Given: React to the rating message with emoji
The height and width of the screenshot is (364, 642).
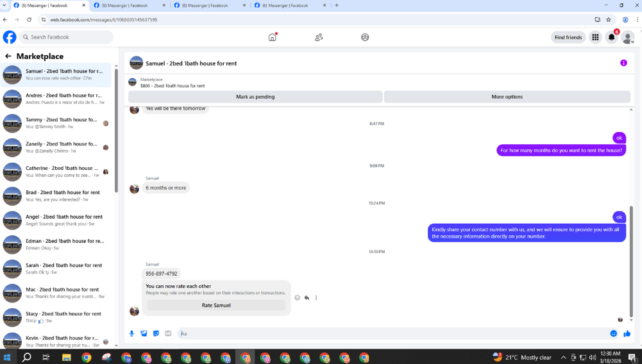Looking at the screenshot, I should (x=297, y=298).
